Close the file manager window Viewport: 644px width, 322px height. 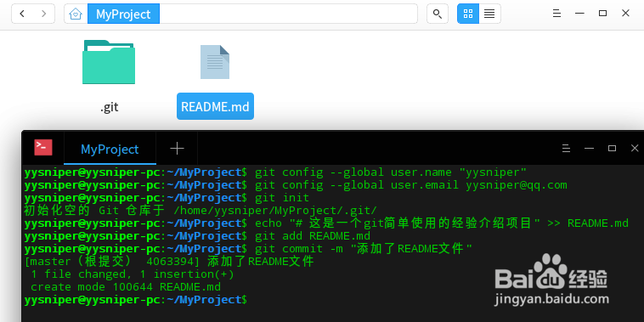(625, 14)
